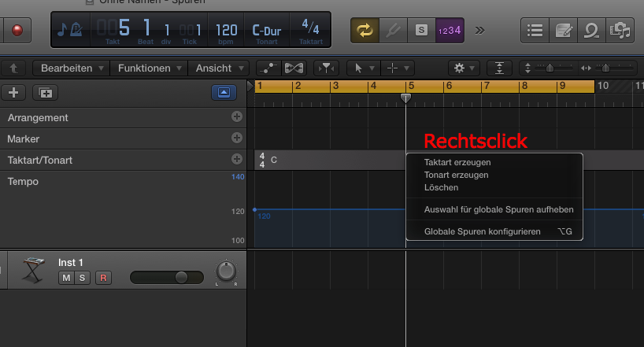Toggle the Flex view button
The width and height of the screenshot is (644, 347).
point(294,68)
